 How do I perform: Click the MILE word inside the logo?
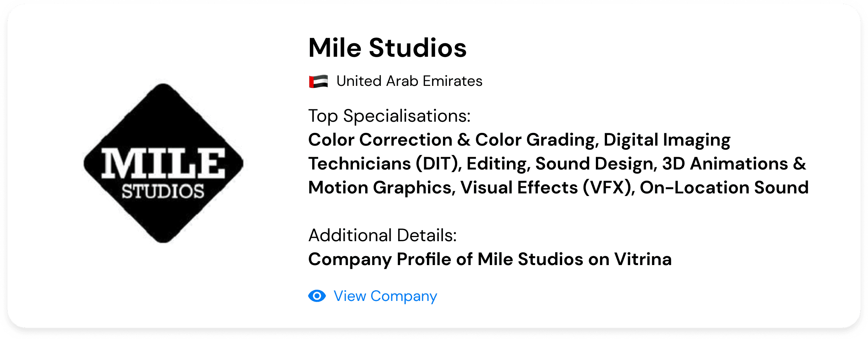163,163
